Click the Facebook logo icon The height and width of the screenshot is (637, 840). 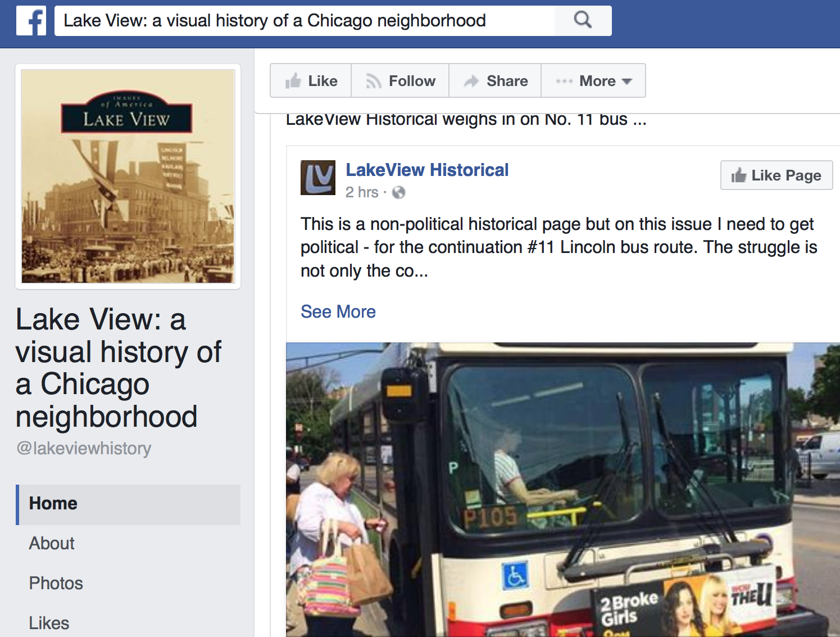[31, 21]
